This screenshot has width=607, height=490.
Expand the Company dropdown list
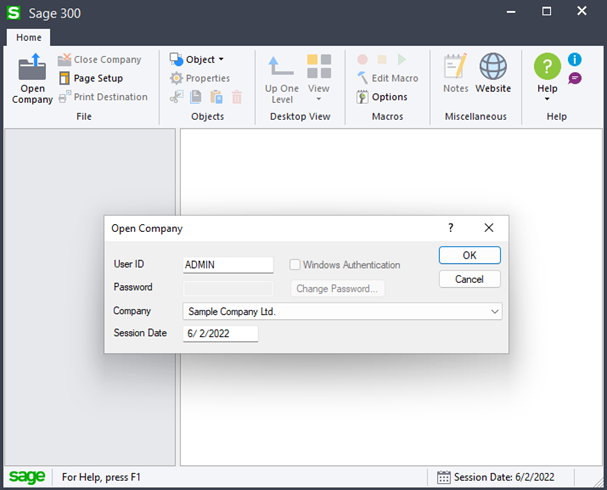point(495,312)
